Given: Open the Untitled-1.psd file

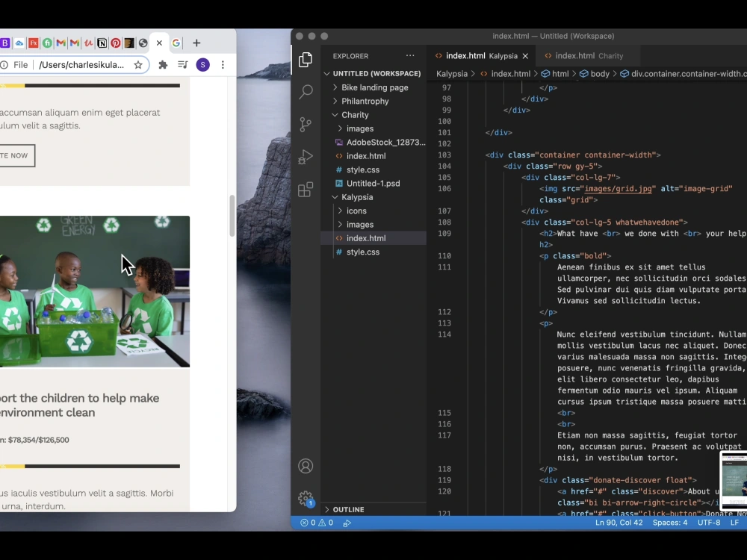Looking at the screenshot, I should 373,184.
